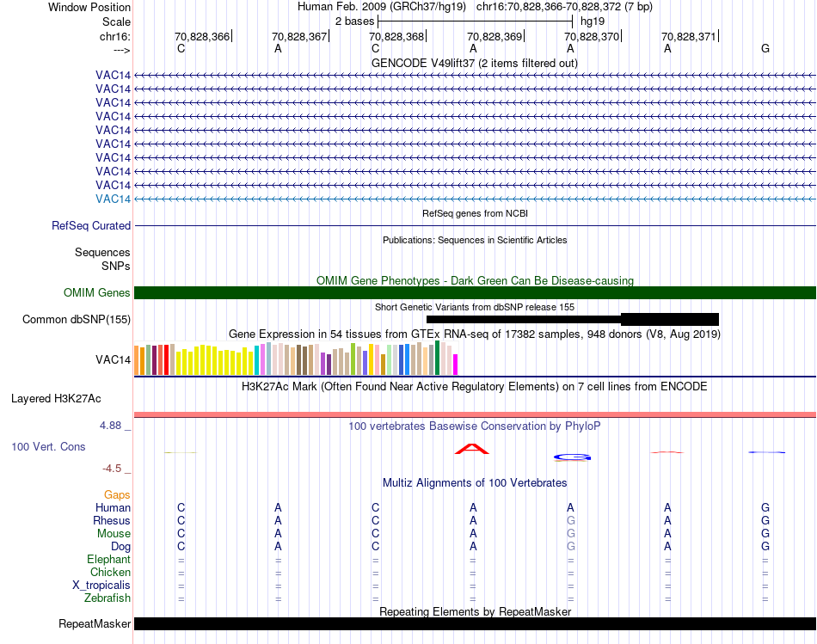Select the Rhesus alignment row label
Screen dimensions: 817x644
click(112, 520)
